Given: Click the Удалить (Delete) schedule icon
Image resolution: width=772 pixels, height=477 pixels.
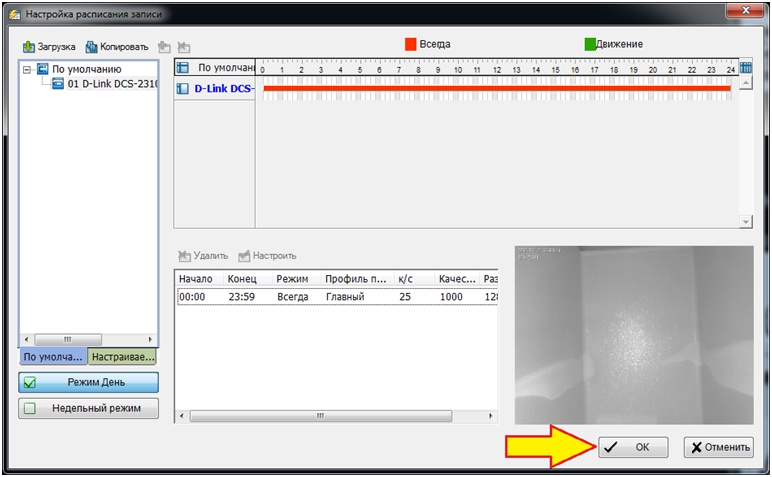Looking at the screenshot, I should click(184, 256).
